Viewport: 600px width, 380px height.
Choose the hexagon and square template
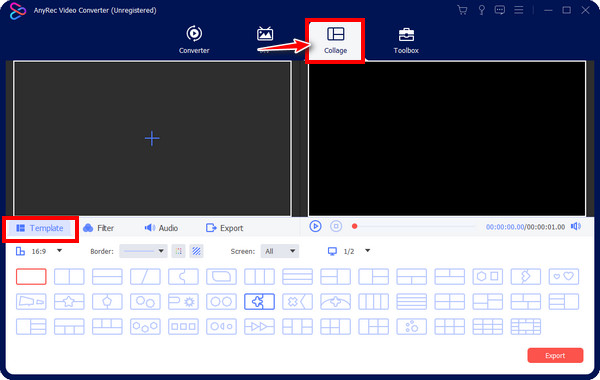(x=488, y=276)
